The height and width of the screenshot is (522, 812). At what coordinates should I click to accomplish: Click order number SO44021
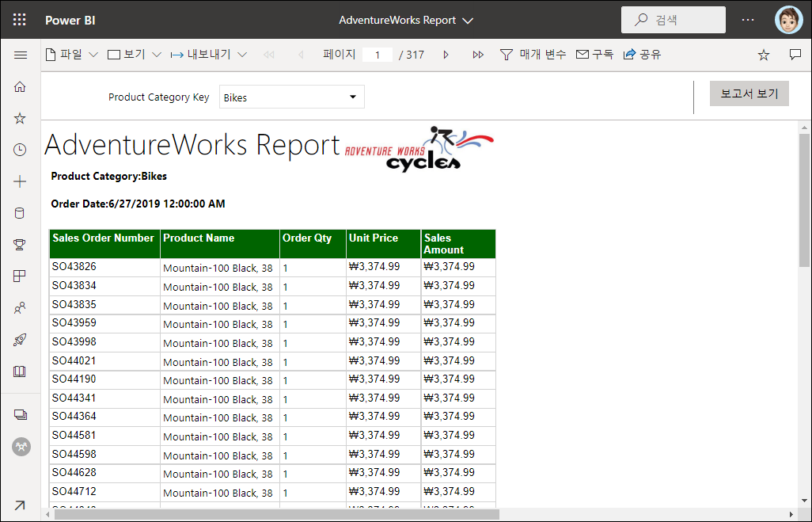click(74, 360)
